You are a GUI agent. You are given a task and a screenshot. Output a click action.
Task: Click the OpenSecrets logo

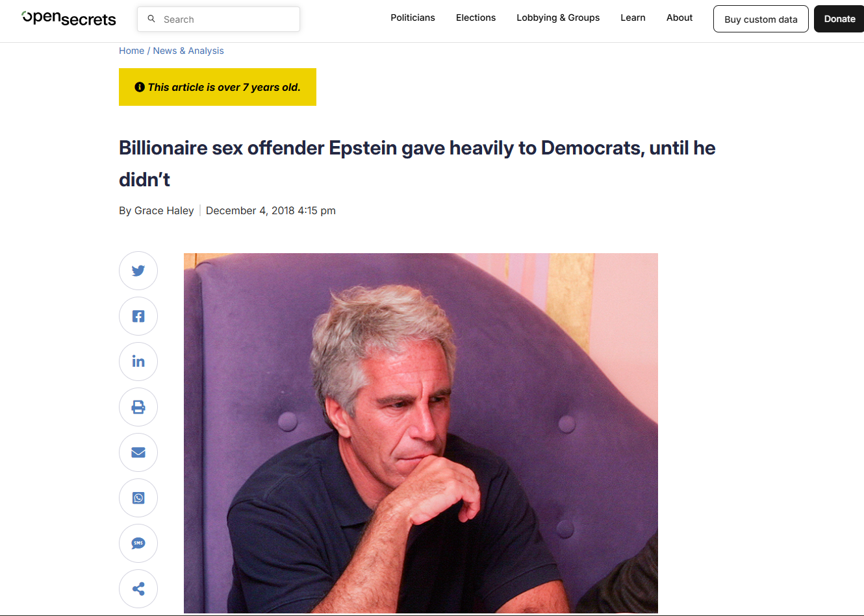(69, 18)
